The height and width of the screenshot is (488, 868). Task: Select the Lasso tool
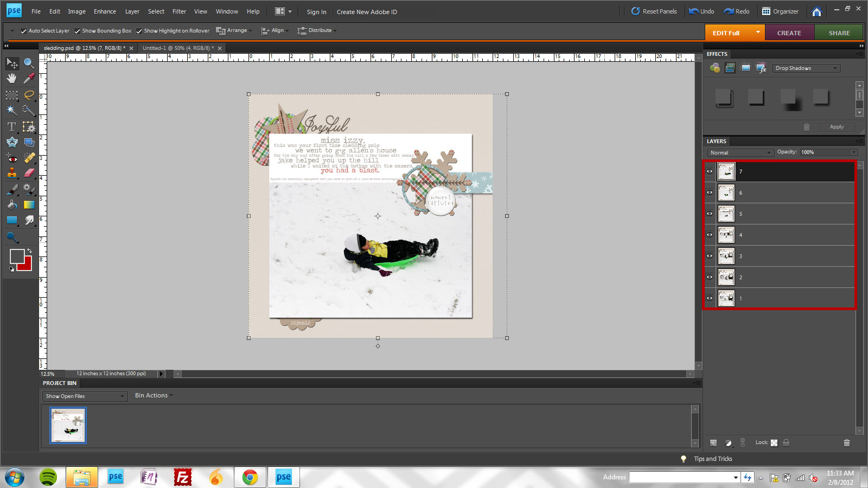pyautogui.click(x=29, y=95)
